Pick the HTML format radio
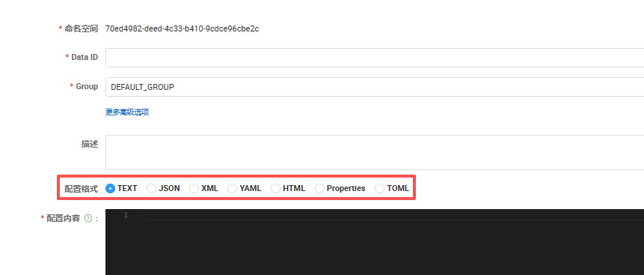This screenshot has height=275, width=644. 275,189
